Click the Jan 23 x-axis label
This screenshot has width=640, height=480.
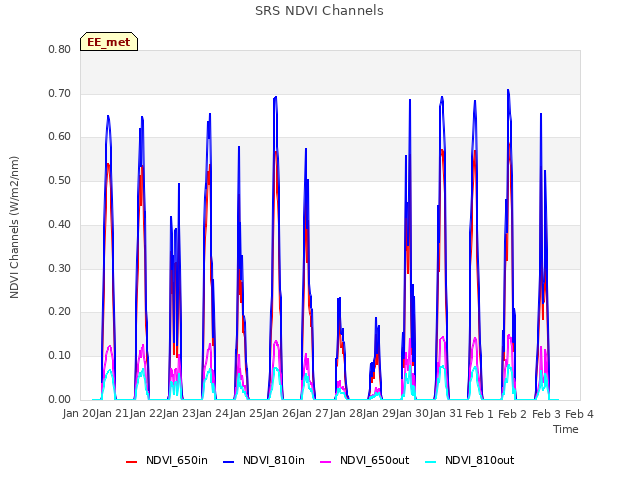[x=179, y=413]
